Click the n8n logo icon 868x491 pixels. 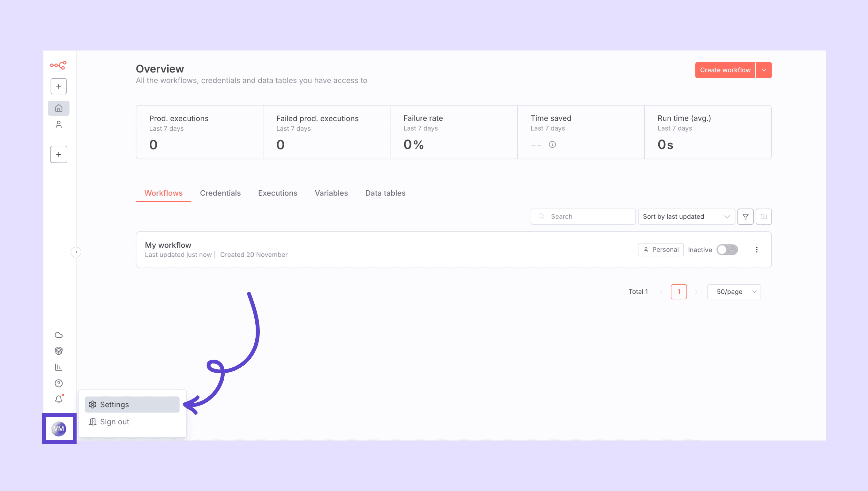pyautogui.click(x=58, y=65)
